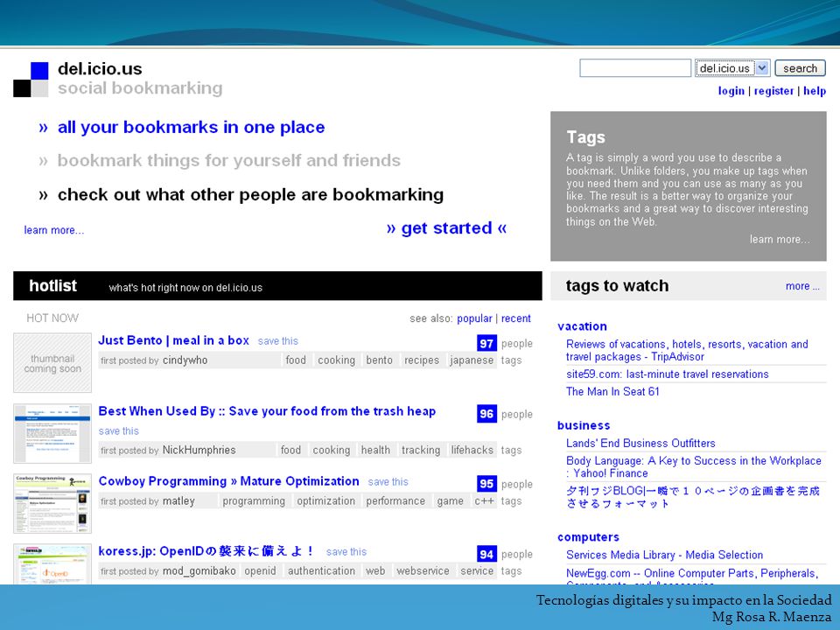Screen dimensions: 840x630
Task: Click the Cowboy Programming thumbnail
Action: point(52,504)
